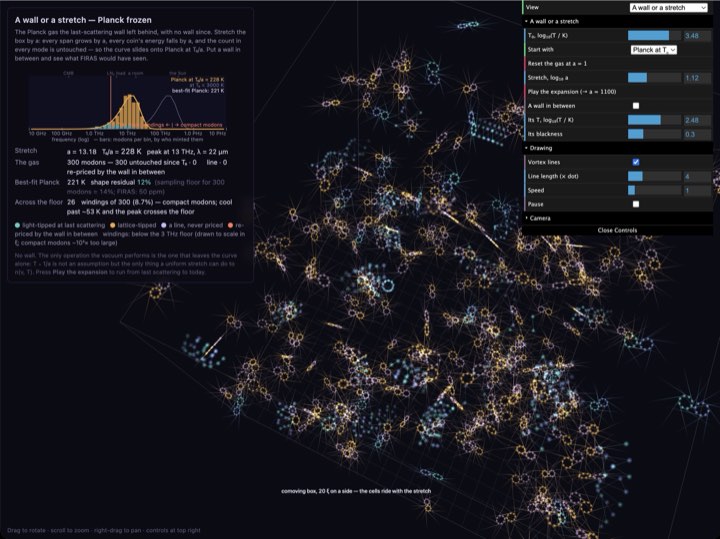Viewport: 720px width, 539px height.
Task: Expand the Camera folder
Action: click(618, 218)
